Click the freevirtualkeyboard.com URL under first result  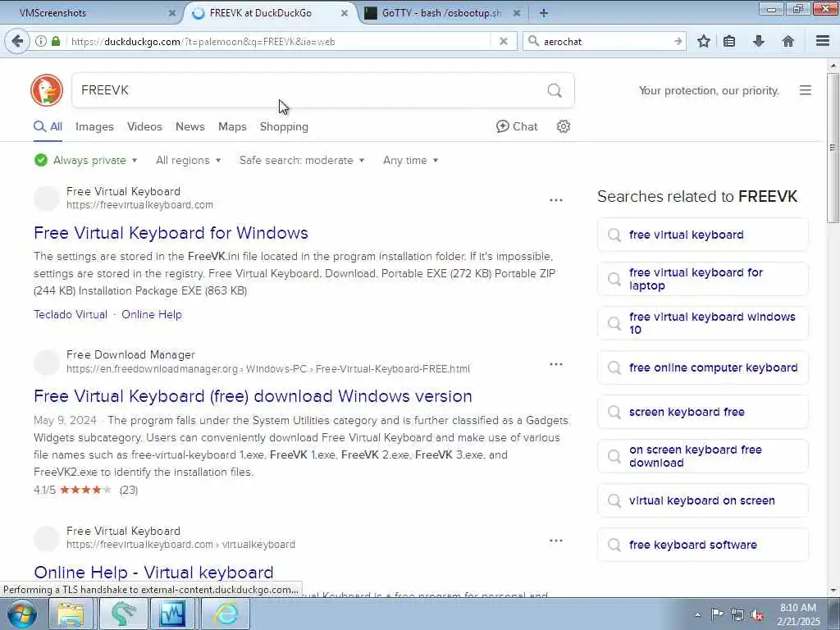tap(139, 205)
